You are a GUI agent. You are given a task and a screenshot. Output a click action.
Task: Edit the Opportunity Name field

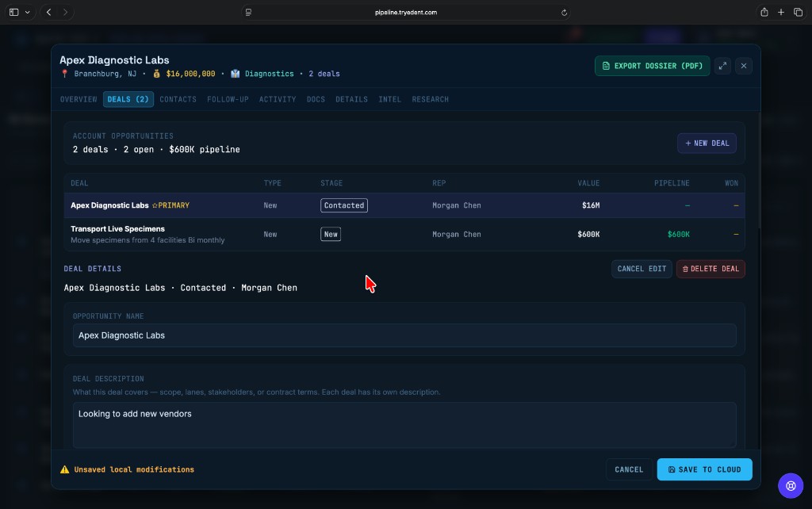point(404,335)
